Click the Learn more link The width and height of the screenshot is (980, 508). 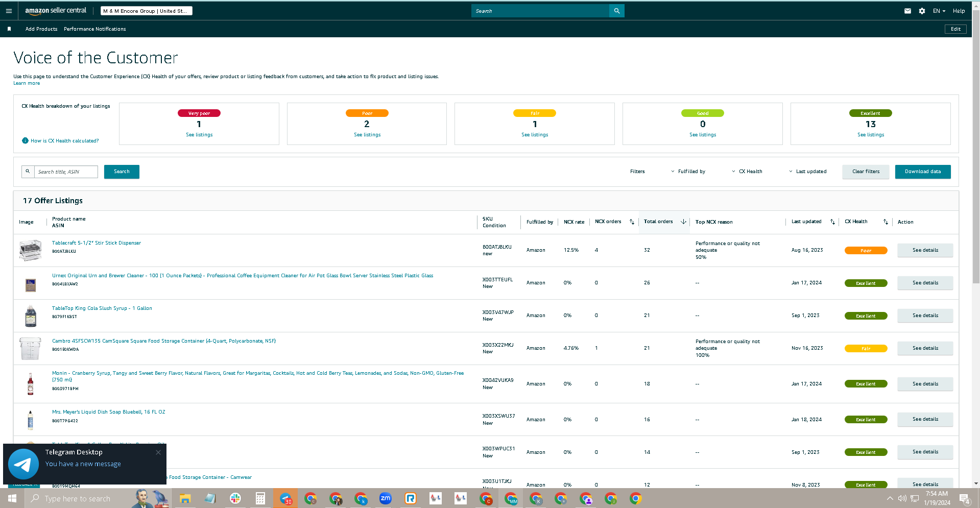[x=27, y=83]
